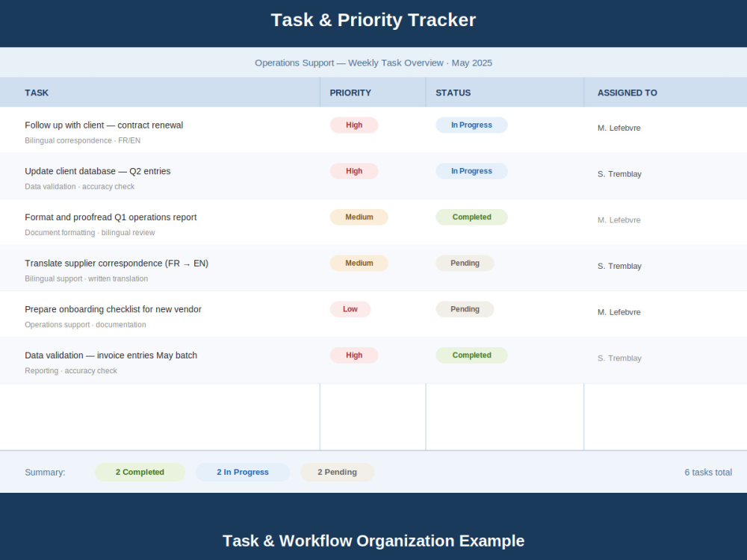This screenshot has height=560, width=747.
Task: Click S. Tremblay assignee on supplier translation row
Action: [619, 267]
